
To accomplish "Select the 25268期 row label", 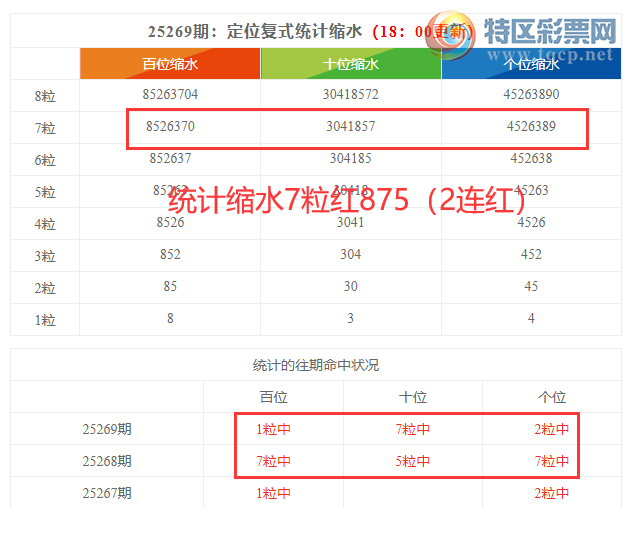I will pyautogui.click(x=107, y=461).
